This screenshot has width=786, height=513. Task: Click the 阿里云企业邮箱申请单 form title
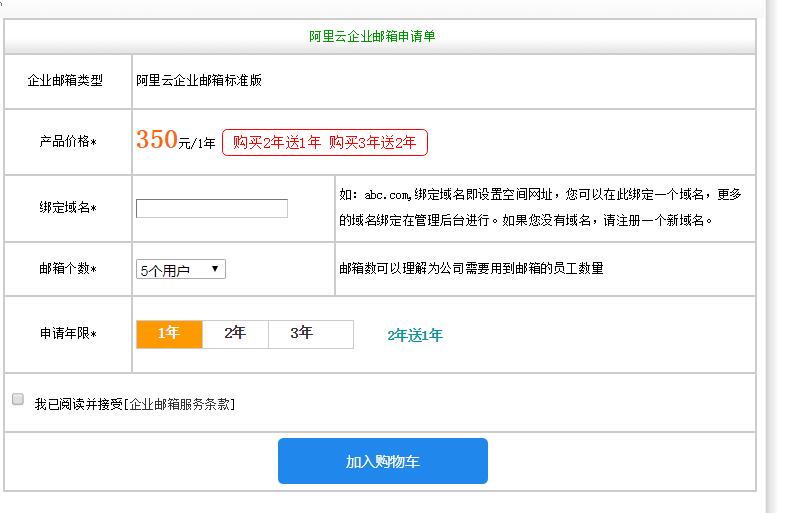tap(372, 36)
